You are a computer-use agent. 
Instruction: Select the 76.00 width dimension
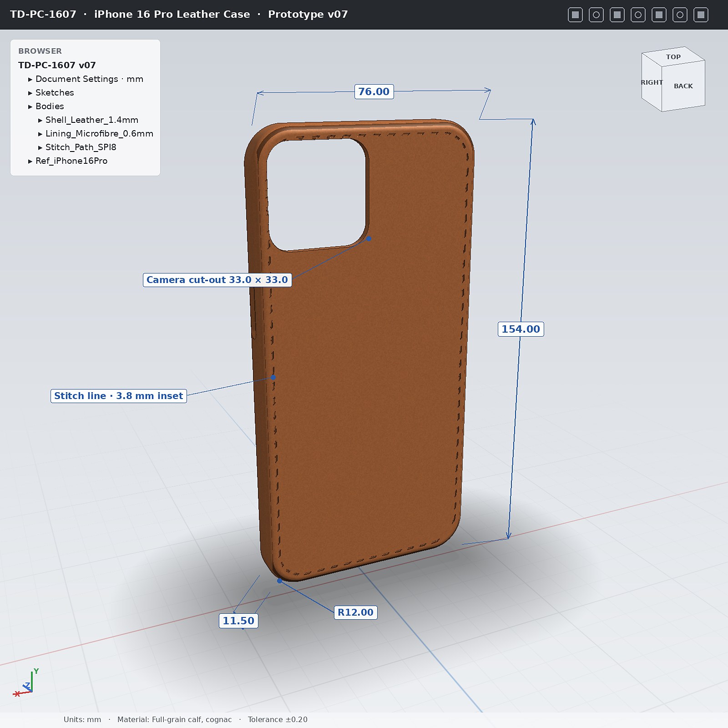point(374,91)
